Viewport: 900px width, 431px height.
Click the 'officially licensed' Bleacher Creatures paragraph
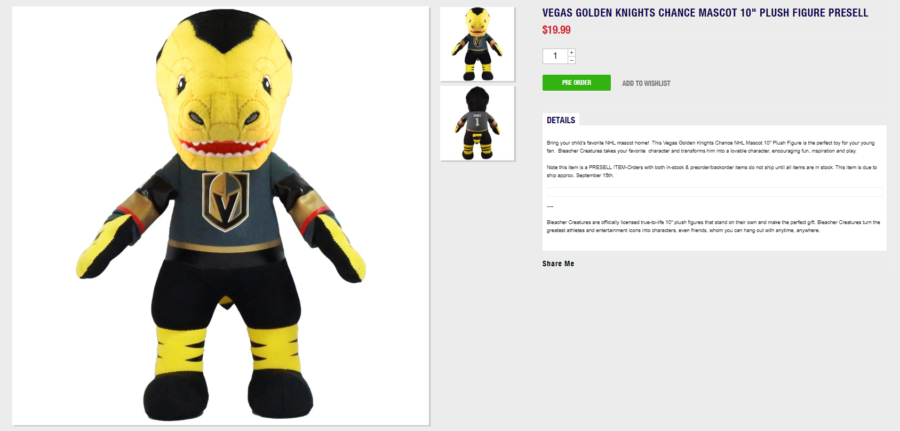tap(713, 226)
